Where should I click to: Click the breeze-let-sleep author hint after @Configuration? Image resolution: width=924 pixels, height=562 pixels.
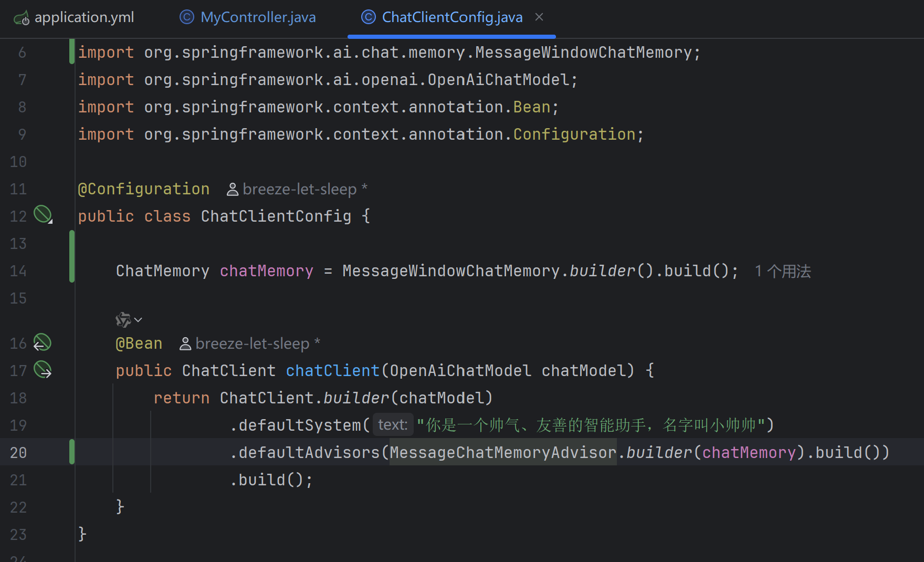point(297,189)
